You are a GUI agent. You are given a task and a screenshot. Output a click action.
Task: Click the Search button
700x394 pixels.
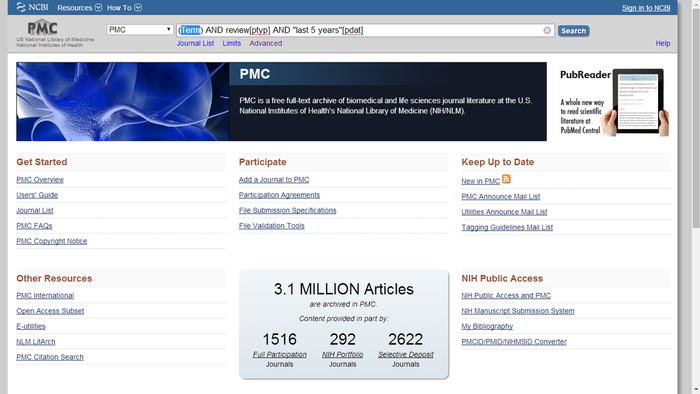[x=573, y=31]
